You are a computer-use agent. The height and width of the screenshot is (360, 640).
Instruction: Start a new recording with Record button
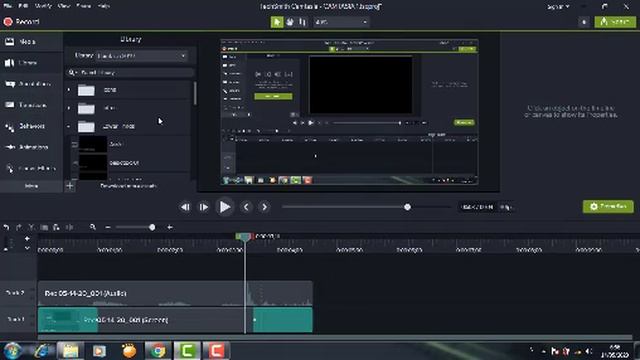(x=22, y=22)
